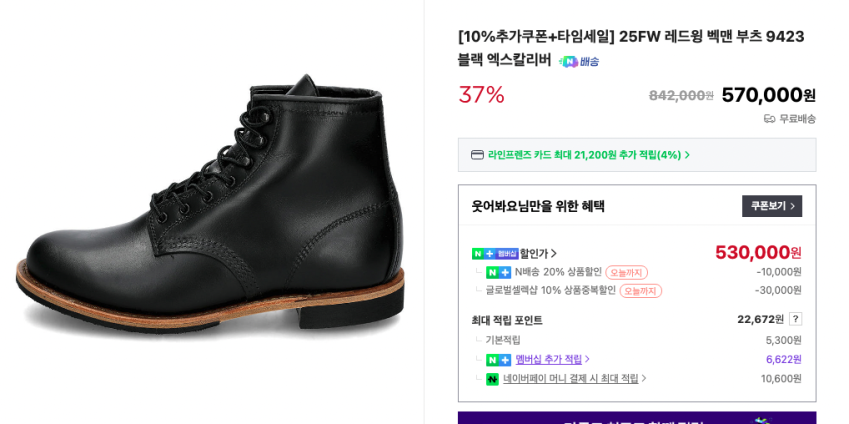Expand 네이버페이 머니 결제 적립 arrow
Screen dimensions: 849x424
tap(644, 379)
